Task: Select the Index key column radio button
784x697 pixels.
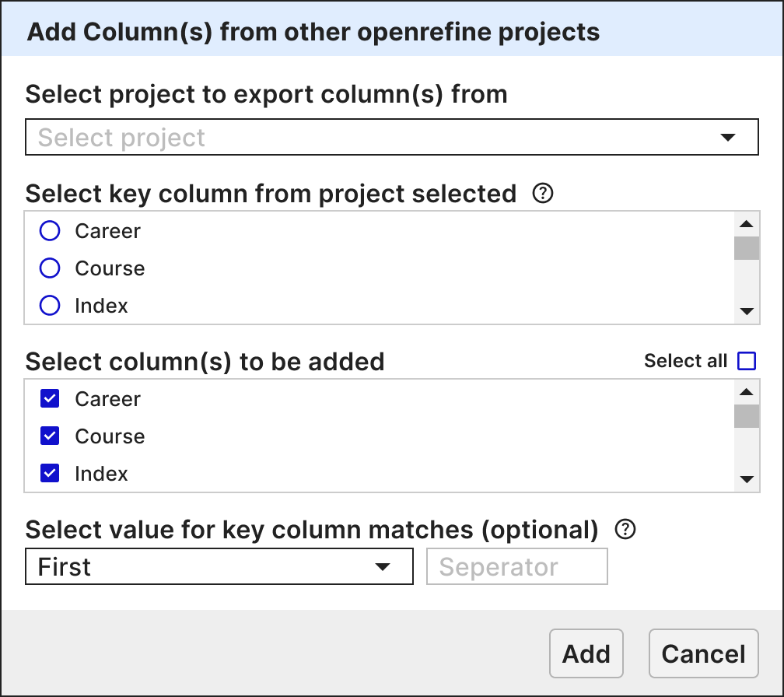Action: [x=49, y=305]
